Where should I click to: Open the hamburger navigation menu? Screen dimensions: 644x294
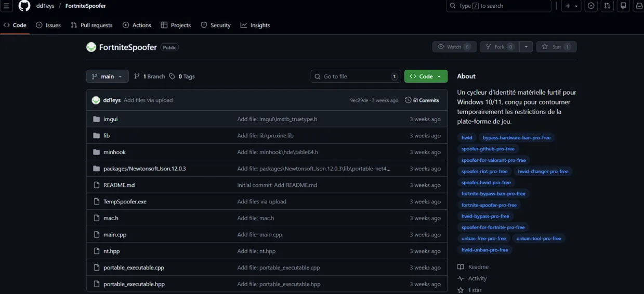pyautogui.click(x=6, y=6)
